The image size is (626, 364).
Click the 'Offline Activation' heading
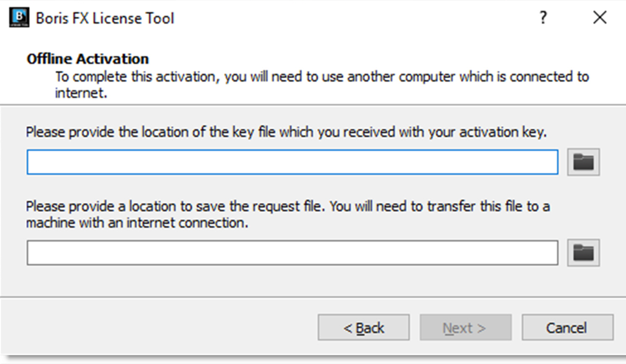click(x=88, y=59)
